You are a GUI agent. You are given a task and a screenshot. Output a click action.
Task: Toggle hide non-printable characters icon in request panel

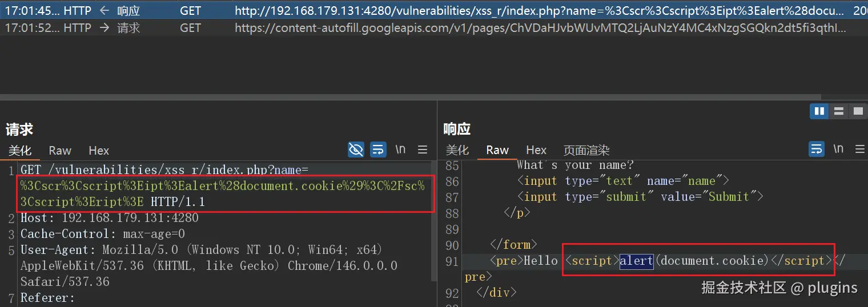[x=356, y=150]
